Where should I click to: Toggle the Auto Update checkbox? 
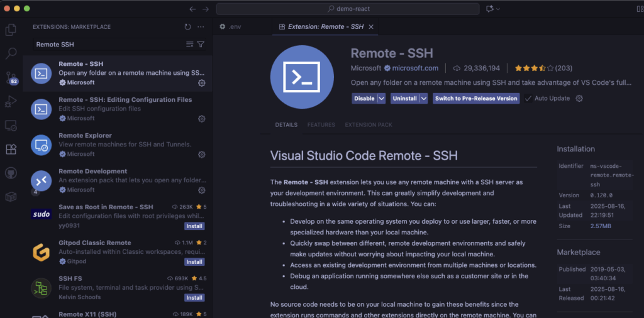pos(528,99)
